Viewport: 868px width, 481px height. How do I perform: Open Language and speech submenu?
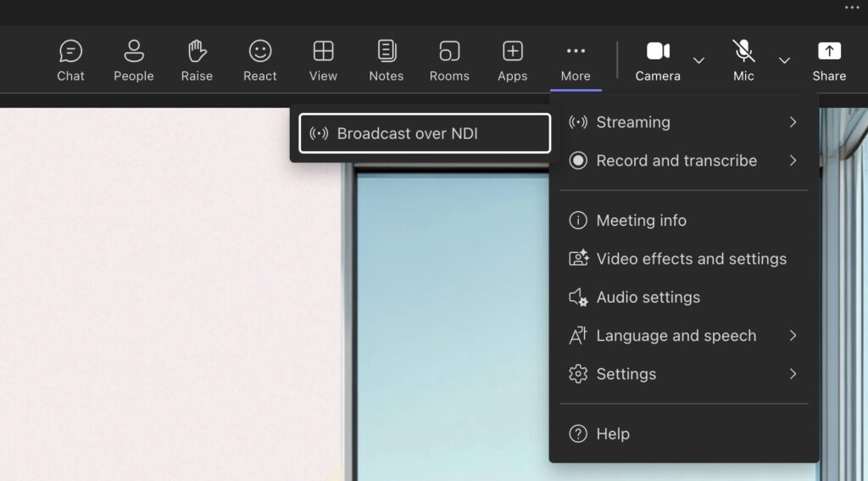click(684, 336)
